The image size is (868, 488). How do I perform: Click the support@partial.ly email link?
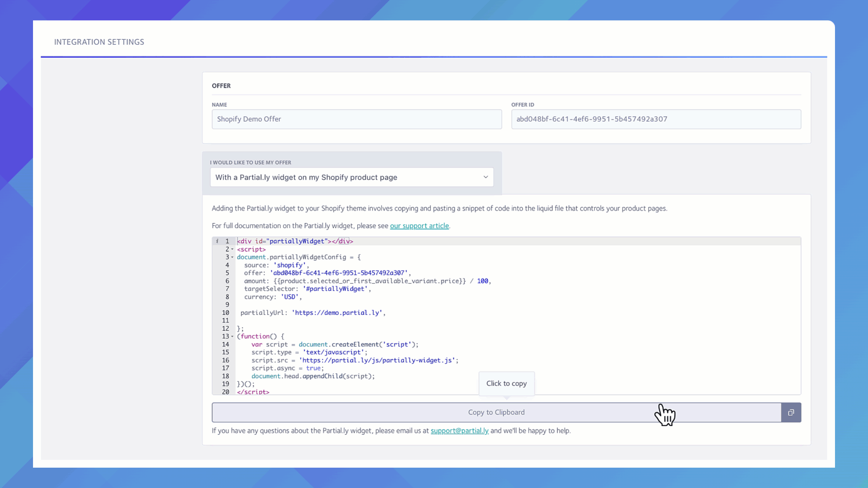(459, 431)
